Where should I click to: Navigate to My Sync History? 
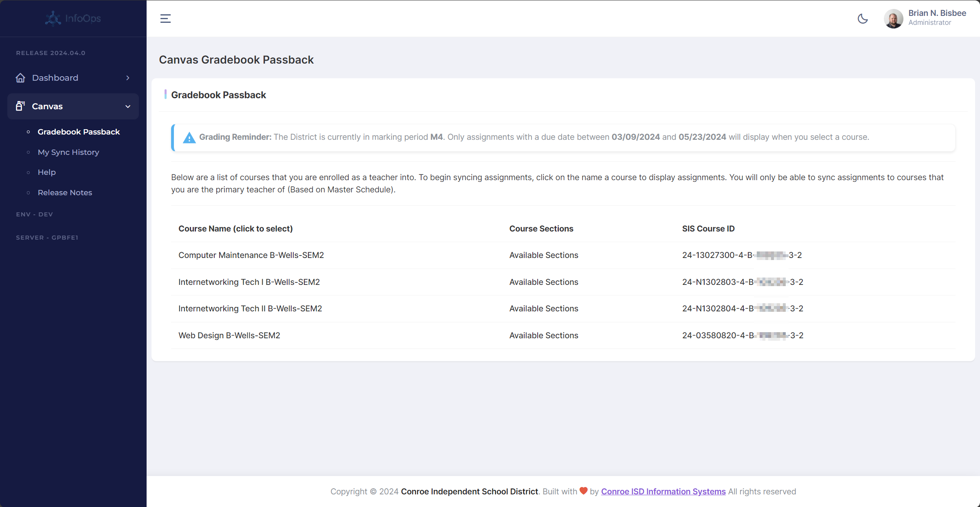click(x=68, y=152)
